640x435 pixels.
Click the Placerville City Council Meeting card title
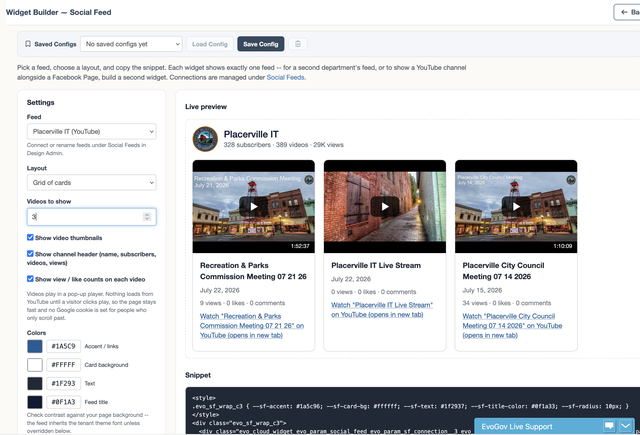503,271
